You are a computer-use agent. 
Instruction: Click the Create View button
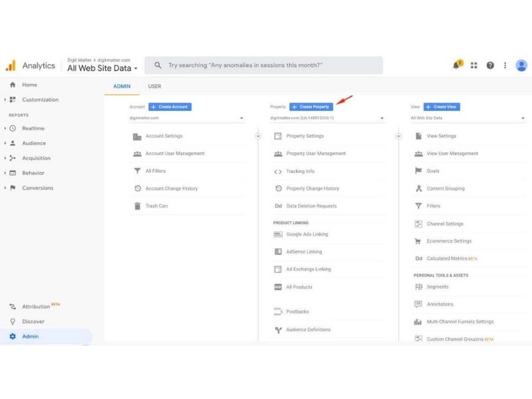pyautogui.click(x=442, y=107)
